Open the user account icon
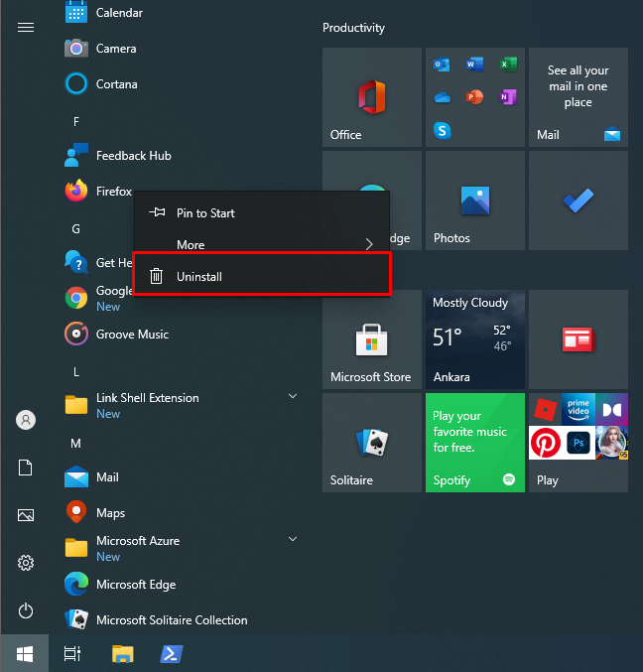This screenshot has width=643, height=672. click(26, 420)
